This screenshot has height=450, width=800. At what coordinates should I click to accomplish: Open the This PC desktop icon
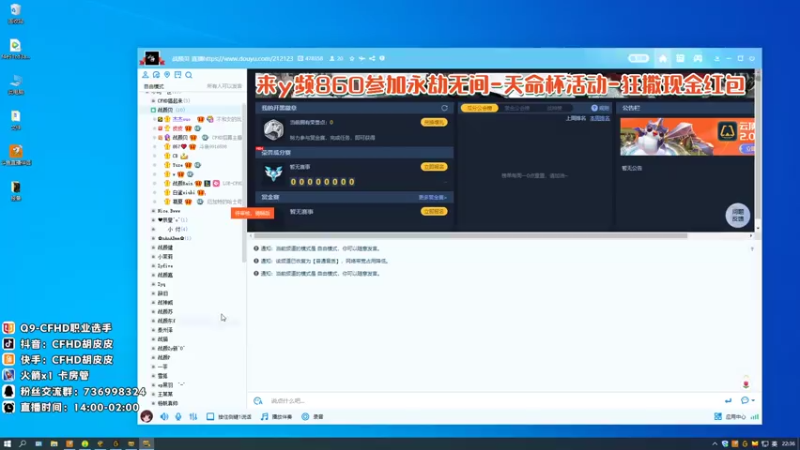[x=16, y=84]
